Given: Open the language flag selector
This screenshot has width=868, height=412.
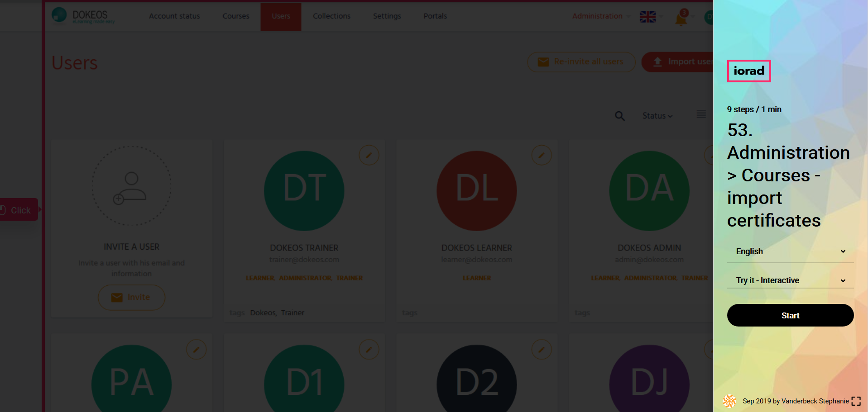Looking at the screenshot, I should pos(648,17).
